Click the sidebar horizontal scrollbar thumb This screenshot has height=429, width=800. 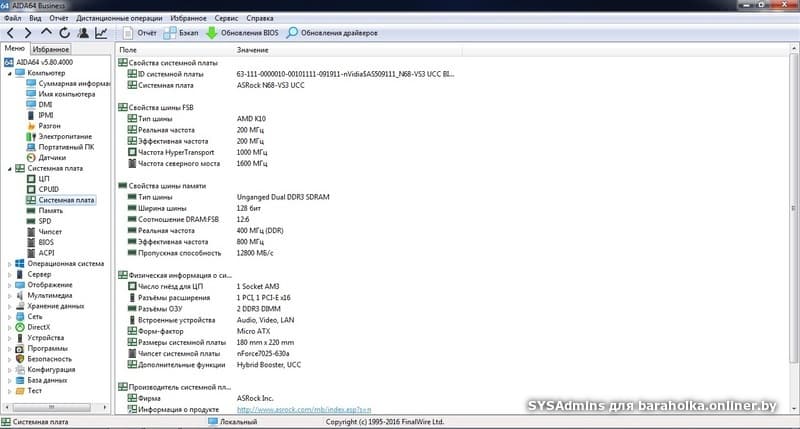point(51,407)
